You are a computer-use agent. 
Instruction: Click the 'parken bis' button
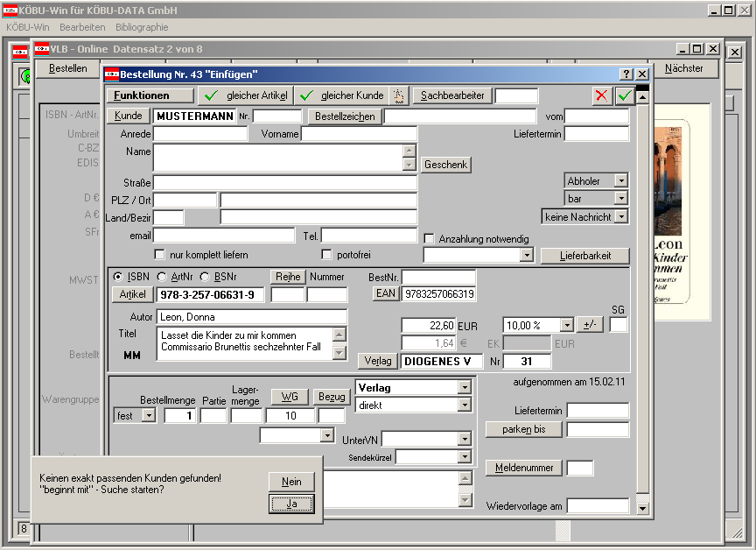point(523,429)
